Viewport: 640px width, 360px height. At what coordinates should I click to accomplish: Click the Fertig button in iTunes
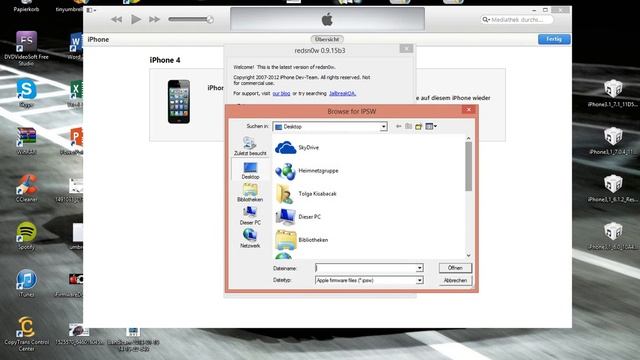tap(554, 39)
